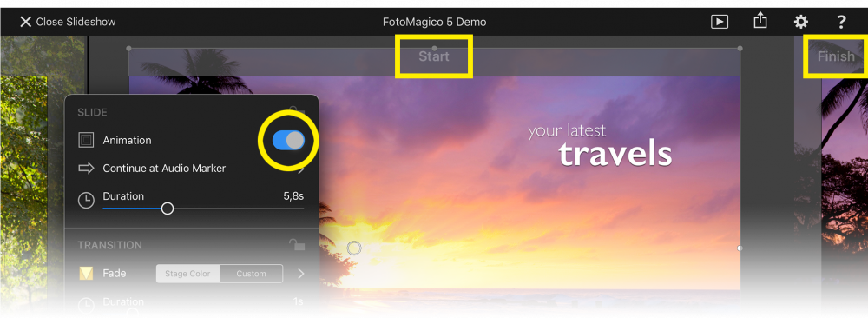The image size is (868, 318).
Task: Click the Duration clock icon in the Slide section
Action: [86, 201]
